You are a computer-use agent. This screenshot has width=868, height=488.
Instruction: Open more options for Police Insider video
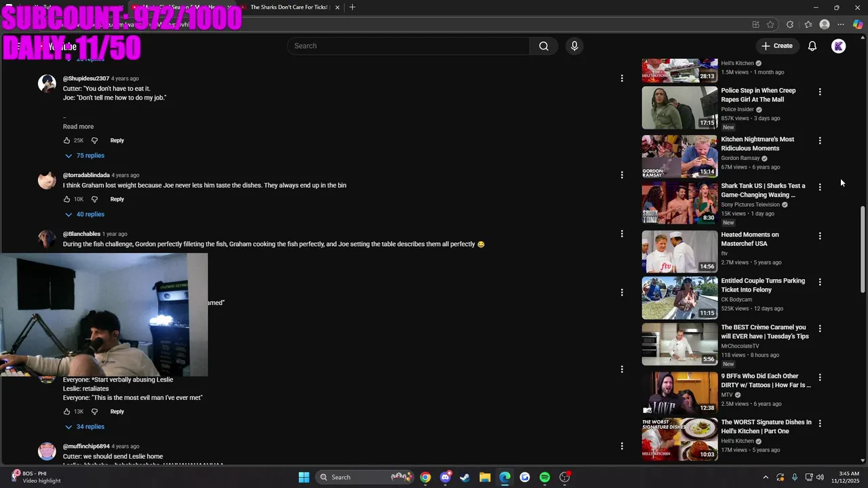click(x=820, y=91)
